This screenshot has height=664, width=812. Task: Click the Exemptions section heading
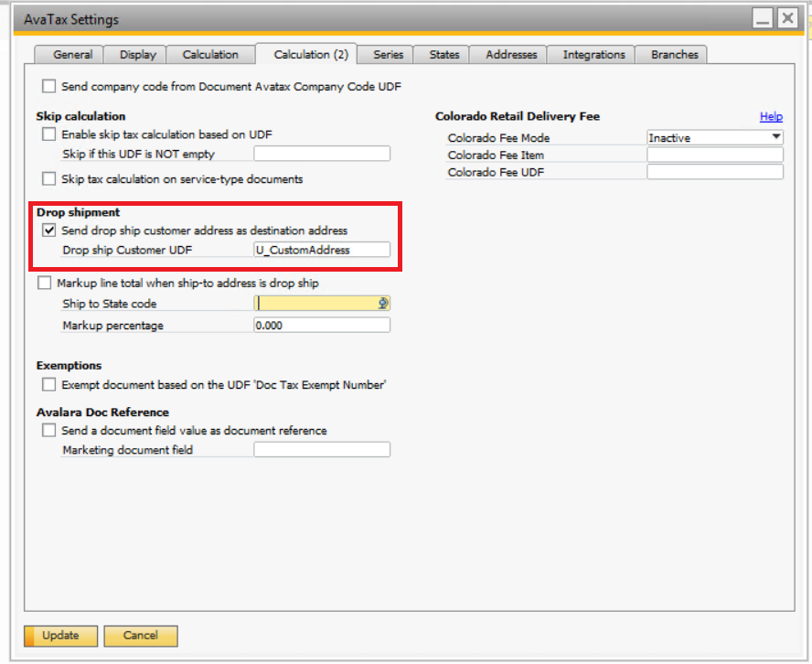click(69, 365)
